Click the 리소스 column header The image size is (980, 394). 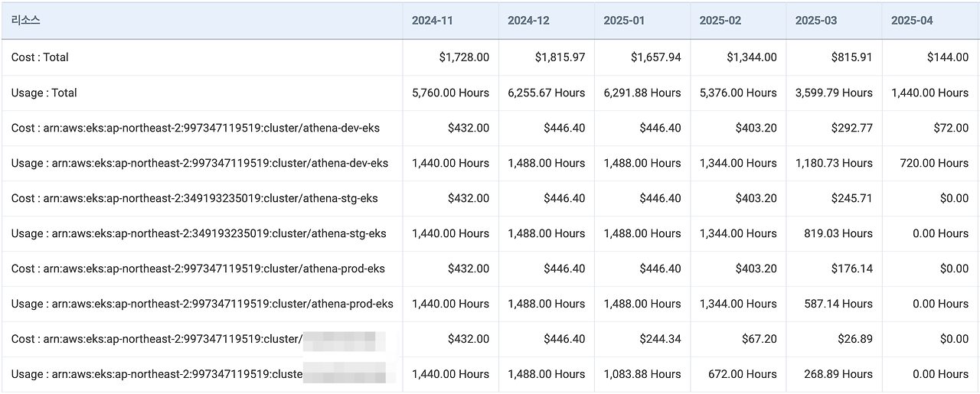point(202,21)
